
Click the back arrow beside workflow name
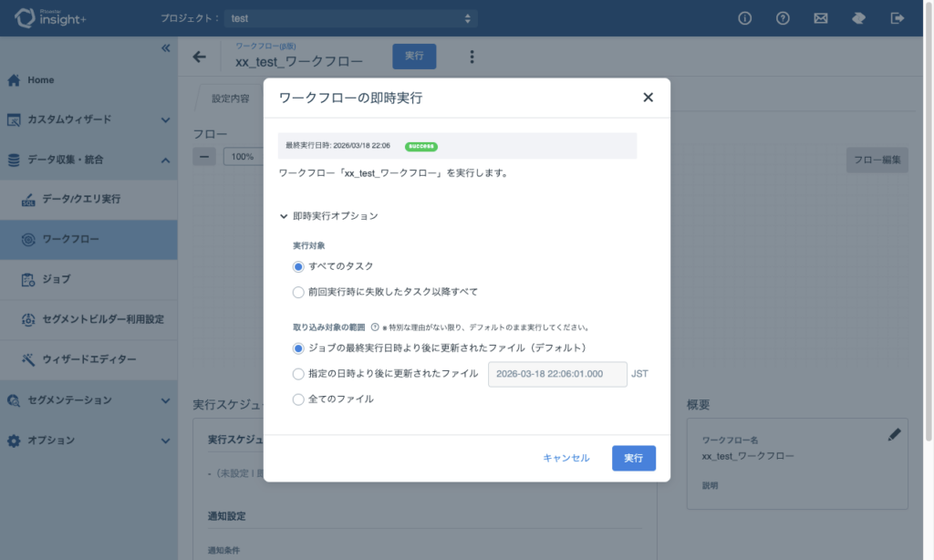click(200, 57)
